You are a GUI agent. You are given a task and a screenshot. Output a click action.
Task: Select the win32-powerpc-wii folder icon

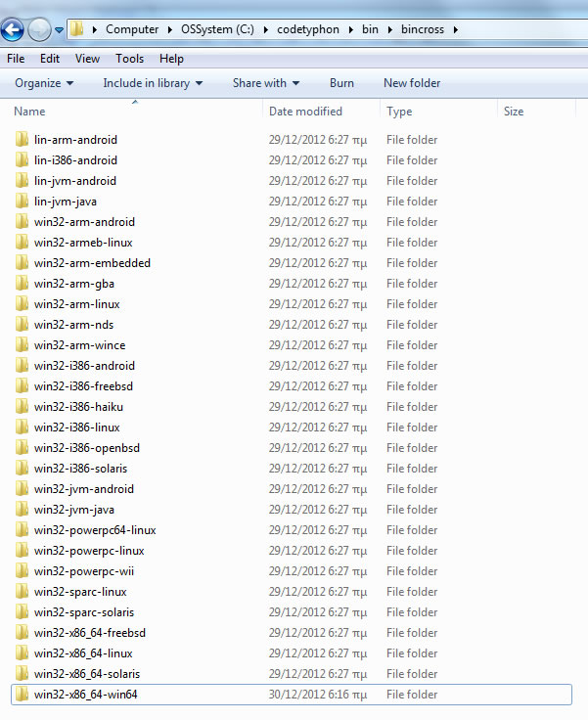coord(22,570)
